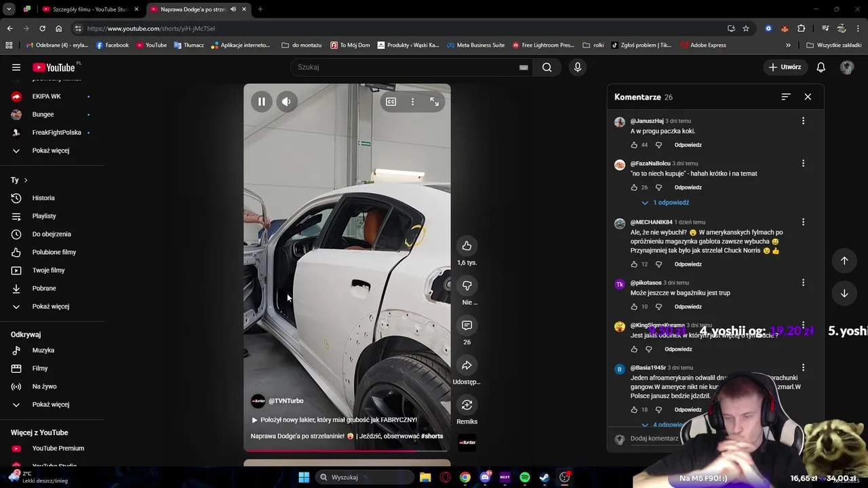The image size is (868, 488).
Task: Expand Pokaż więcej below Pobrane
Action: point(52,306)
